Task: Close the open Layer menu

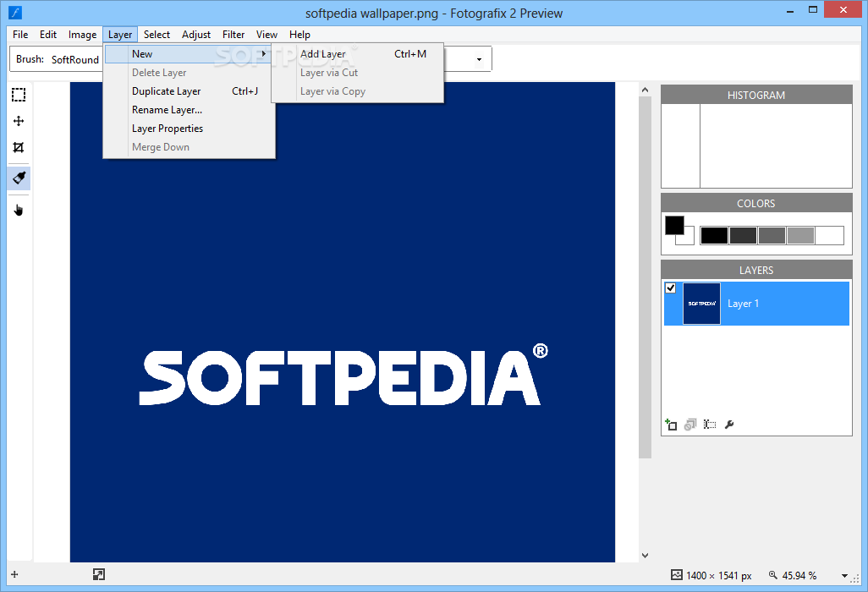Action: click(x=120, y=35)
